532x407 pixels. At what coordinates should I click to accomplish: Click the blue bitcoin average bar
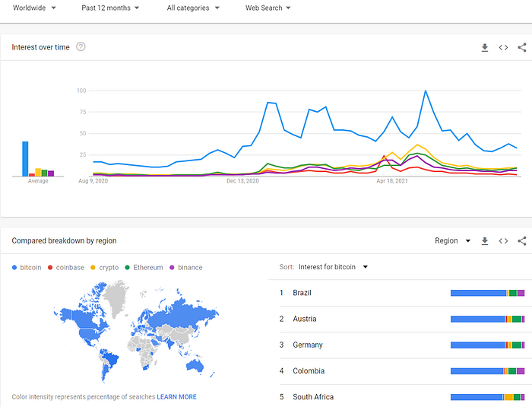(x=25, y=159)
